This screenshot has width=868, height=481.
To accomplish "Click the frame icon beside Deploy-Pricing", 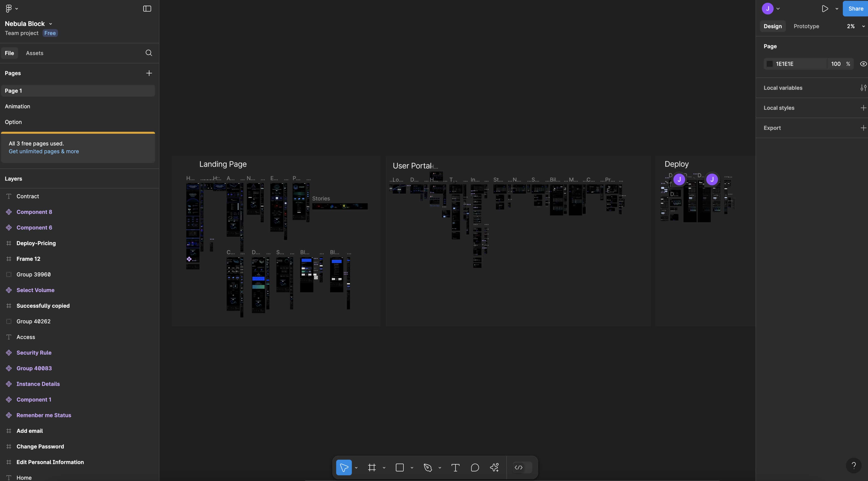I will 9,243.
